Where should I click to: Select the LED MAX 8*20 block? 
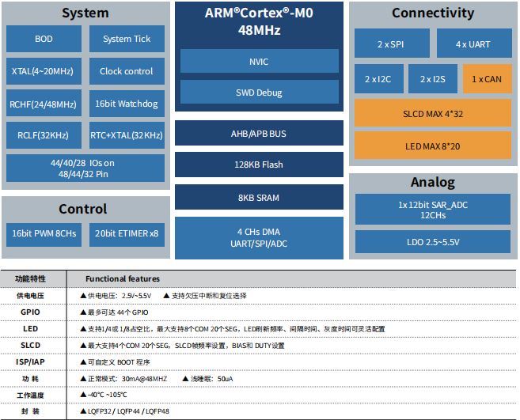[x=433, y=146]
